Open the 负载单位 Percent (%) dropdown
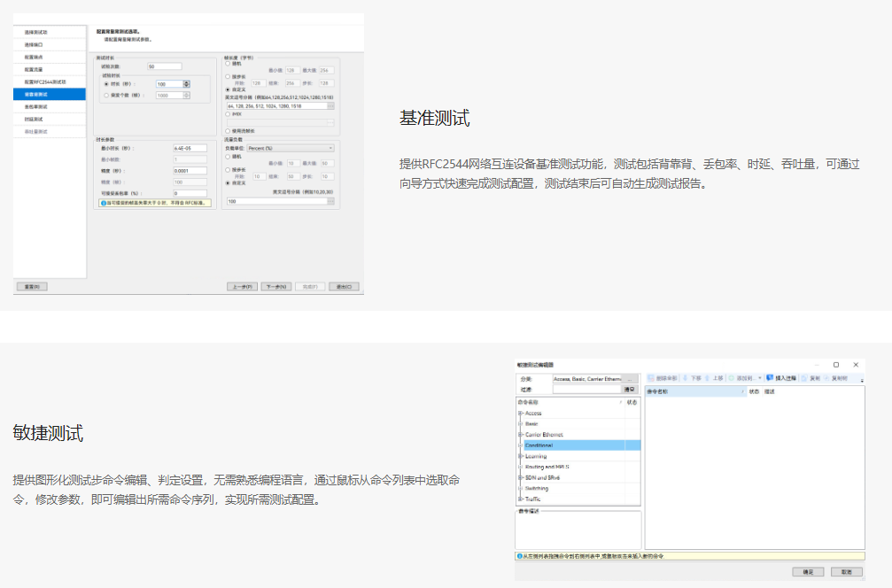This screenshot has height=588, width=892. tap(290, 148)
